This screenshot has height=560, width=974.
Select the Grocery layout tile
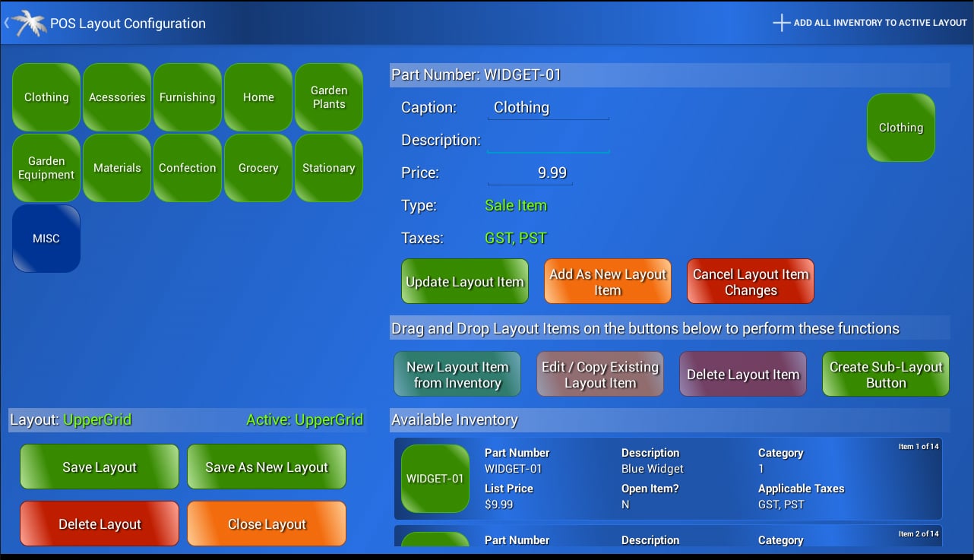pyautogui.click(x=258, y=168)
